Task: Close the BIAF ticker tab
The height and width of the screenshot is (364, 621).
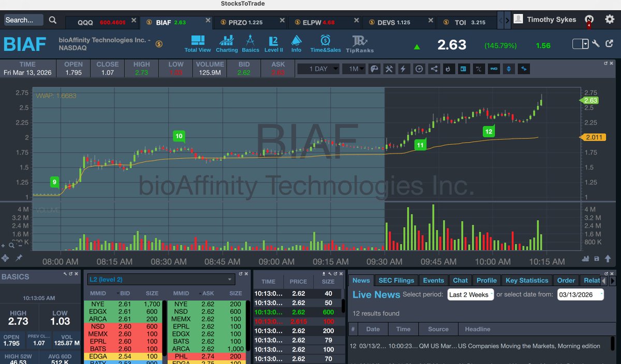Action: 208,21
